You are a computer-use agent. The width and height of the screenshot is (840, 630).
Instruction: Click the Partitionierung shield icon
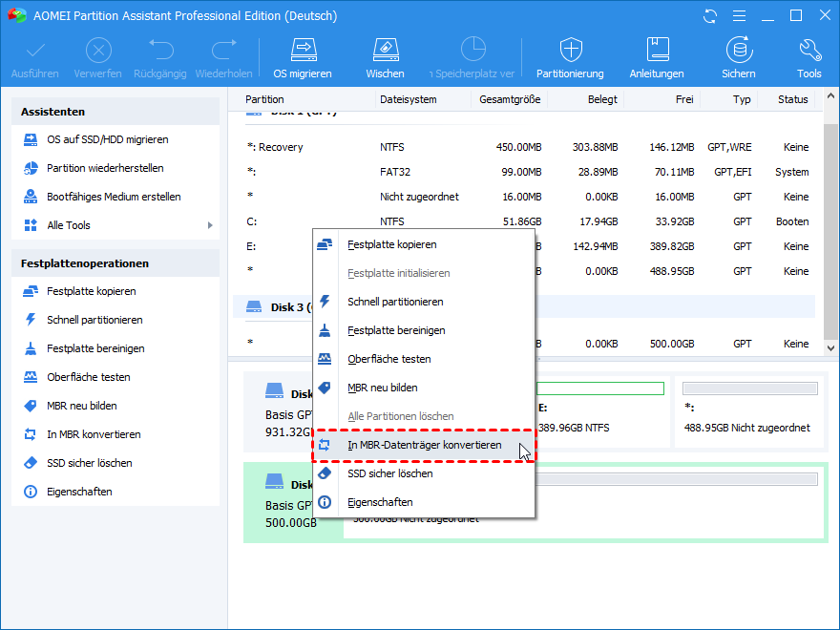pyautogui.click(x=570, y=51)
